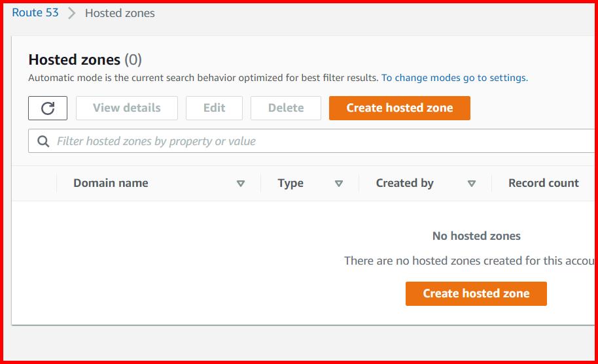Click the Edit button
The height and width of the screenshot is (364, 598).
point(214,108)
